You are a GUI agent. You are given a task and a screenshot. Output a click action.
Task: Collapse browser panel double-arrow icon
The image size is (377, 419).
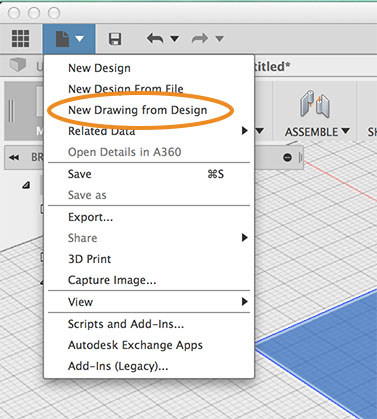(14, 157)
